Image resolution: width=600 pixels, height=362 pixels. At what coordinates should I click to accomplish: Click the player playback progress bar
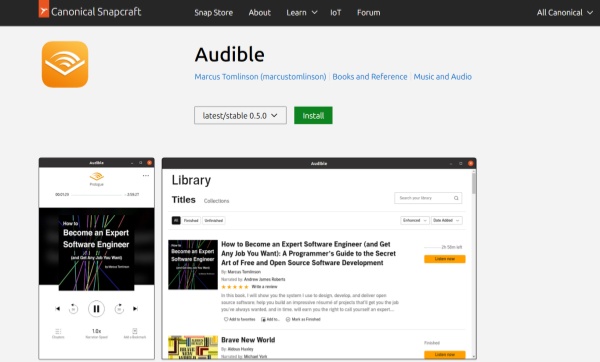point(97,195)
